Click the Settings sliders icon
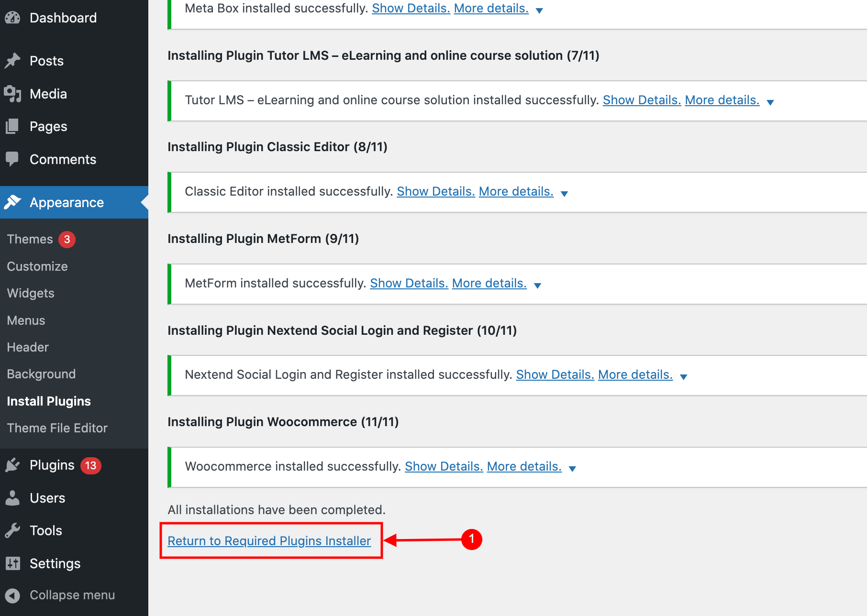The height and width of the screenshot is (616, 867). (13, 563)
